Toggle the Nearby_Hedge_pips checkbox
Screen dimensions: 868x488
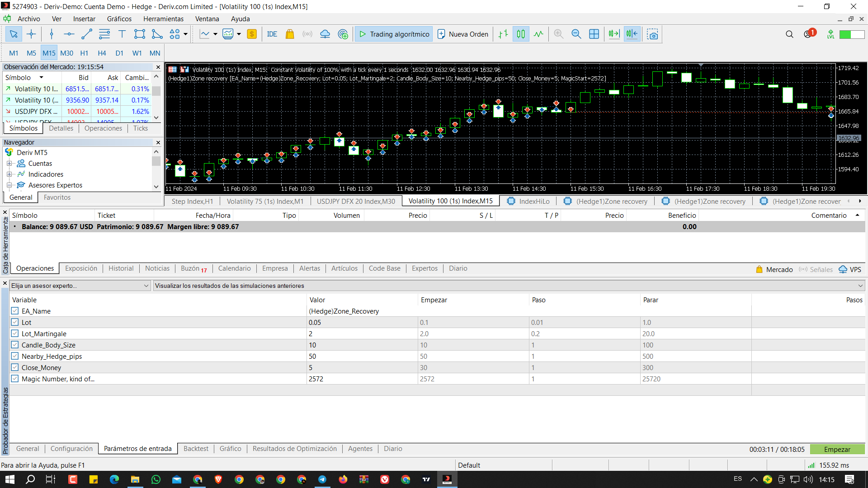point(15,356)
